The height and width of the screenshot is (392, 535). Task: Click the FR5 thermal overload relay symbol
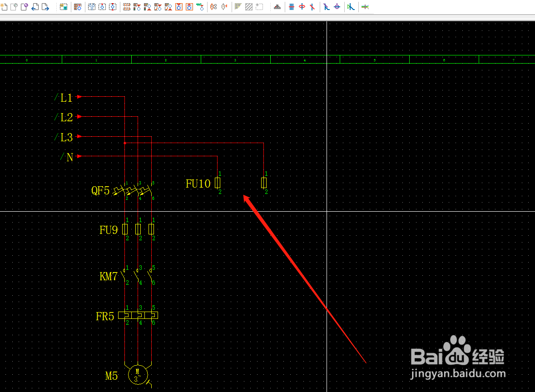coord(138,315)
